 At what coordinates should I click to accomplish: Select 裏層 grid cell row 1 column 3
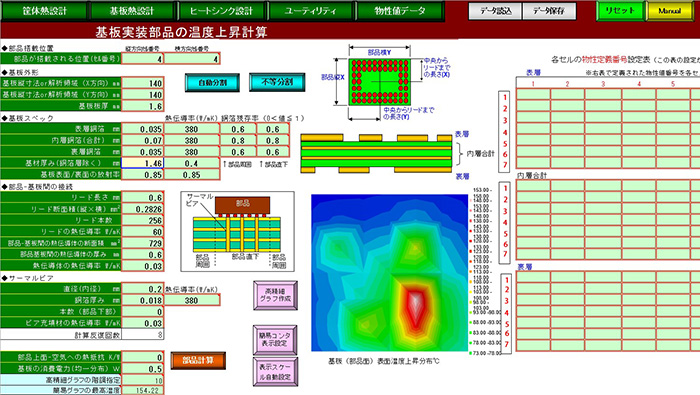[603, 277]
